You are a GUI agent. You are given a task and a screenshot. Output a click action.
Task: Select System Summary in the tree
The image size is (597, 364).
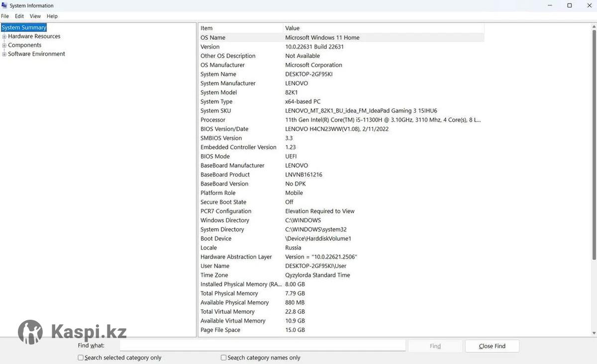point(24,28)
